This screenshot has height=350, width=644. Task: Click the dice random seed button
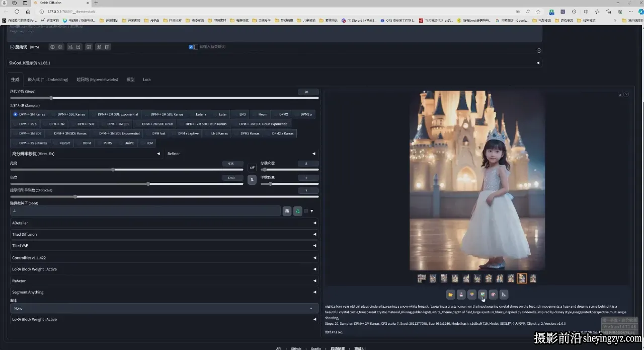coord(287,211)
